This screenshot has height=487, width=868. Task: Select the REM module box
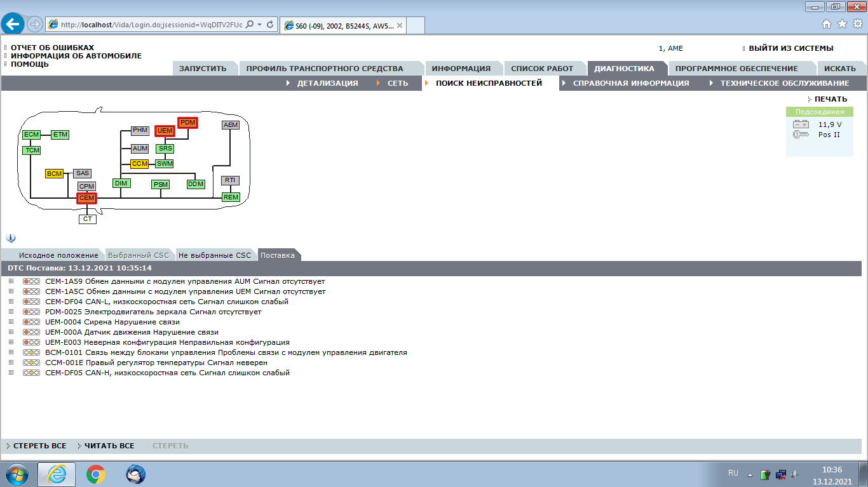(231, 197)
